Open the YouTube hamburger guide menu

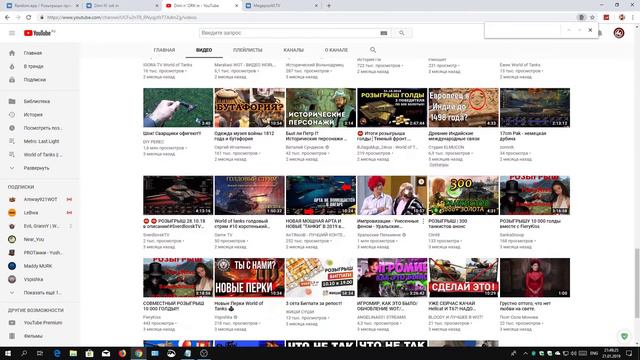12,33
